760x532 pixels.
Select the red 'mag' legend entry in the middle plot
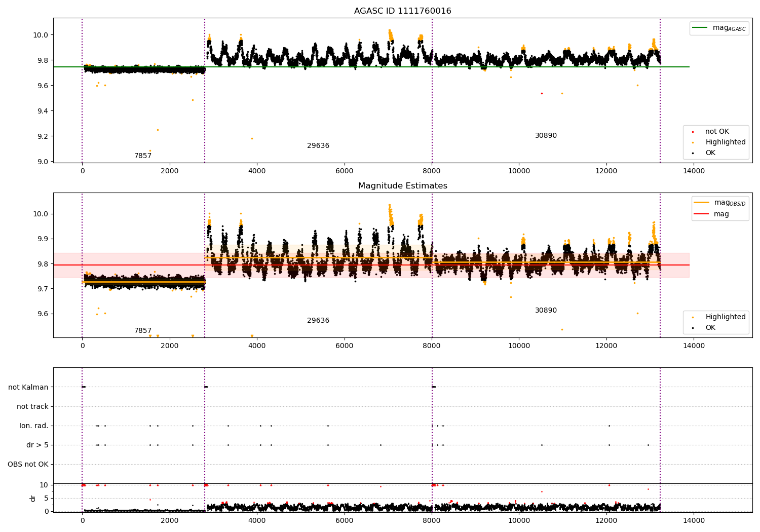pos(712,214)
